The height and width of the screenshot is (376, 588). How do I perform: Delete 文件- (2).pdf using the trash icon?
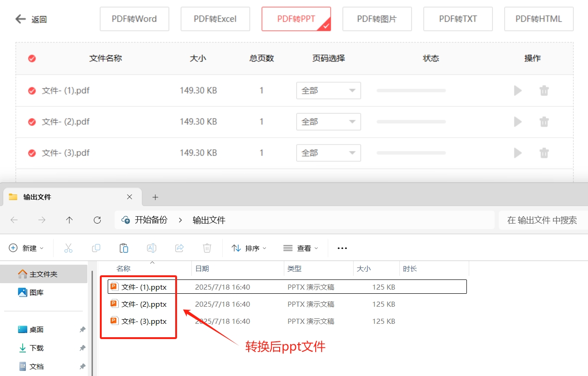544,121
